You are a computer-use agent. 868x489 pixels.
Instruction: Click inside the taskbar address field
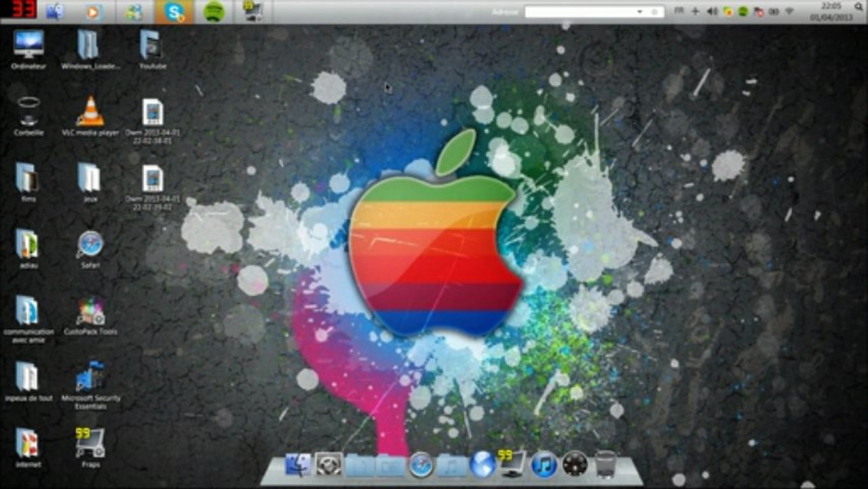coord(594,12)
